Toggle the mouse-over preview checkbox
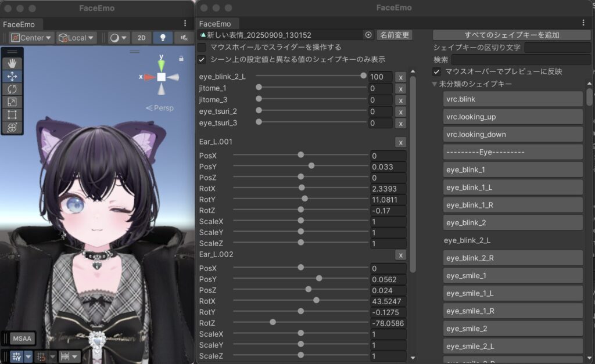 coord(437,71)
